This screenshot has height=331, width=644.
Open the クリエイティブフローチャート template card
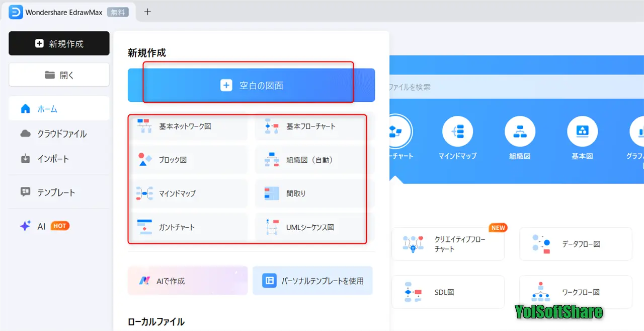coord(448,244)
